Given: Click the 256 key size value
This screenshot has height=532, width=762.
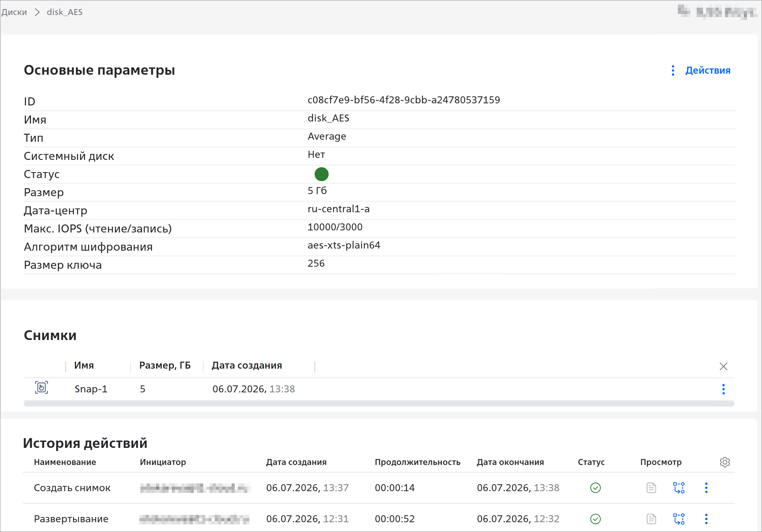Looking at the screenshot, I should pyautogui.click(x=316, y=264).
